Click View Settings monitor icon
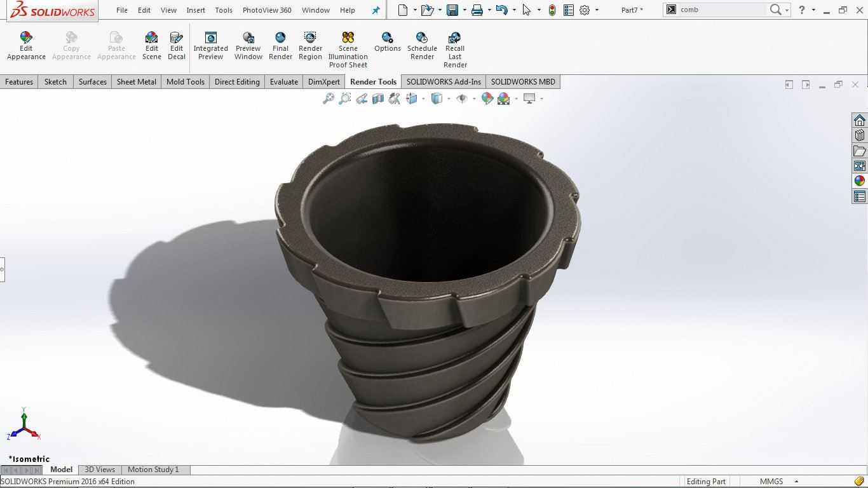Screen dimensions: 868x488 [529, 98]
